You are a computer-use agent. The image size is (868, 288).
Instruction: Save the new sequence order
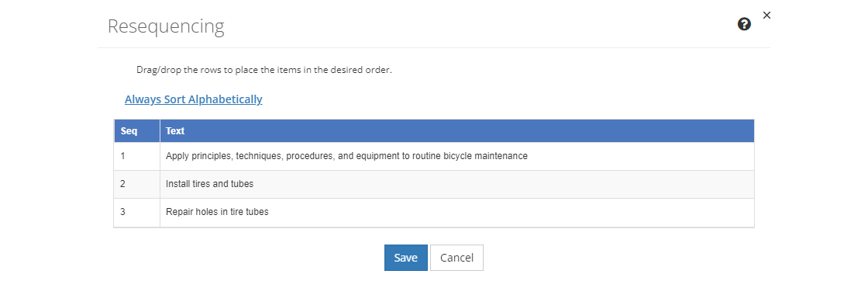click(406, 258)
